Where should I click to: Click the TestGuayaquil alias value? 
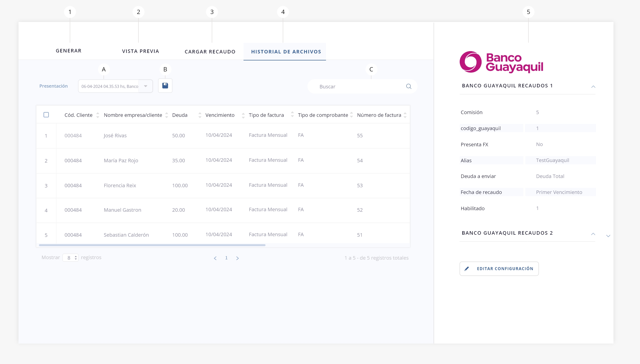point(552,160)
